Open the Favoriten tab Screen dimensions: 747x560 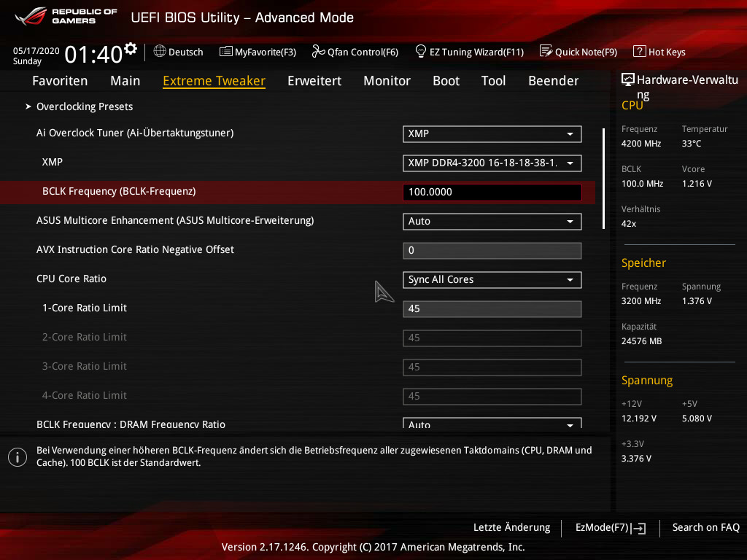click(60, 80)
